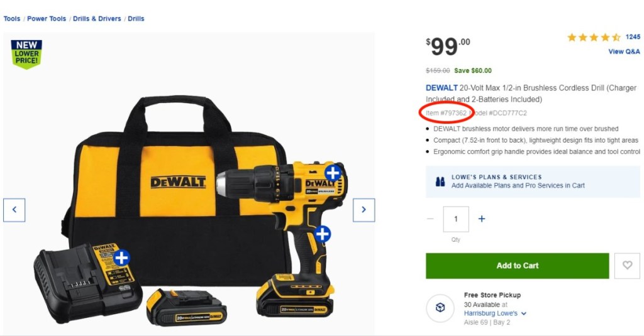Screen dimensions: 644x336
Task: Show the next product image
Action: (x=364, y=210)
